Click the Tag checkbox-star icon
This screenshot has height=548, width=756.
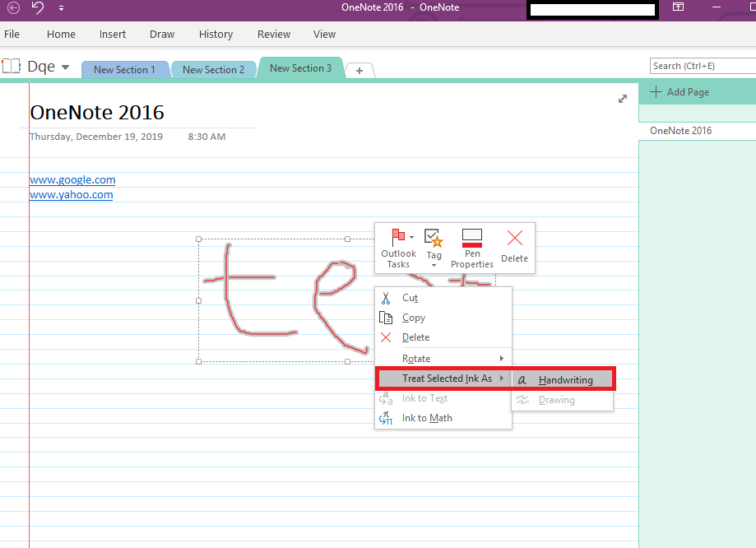point(433,238)
